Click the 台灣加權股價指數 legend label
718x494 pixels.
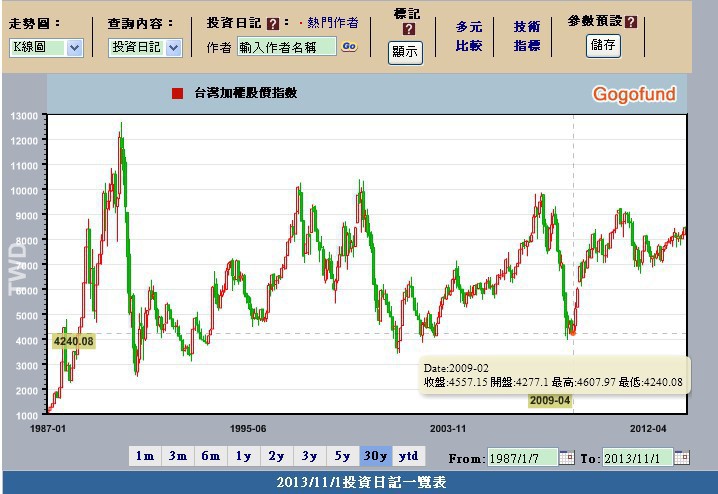(246, 93)
